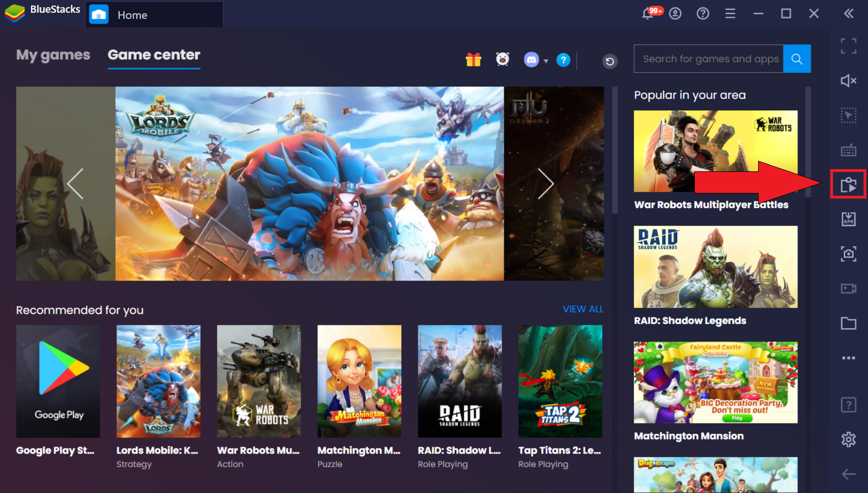Enter fullscreen mode from sidebar
The width and height of the screenshot is (868, 493).
click(x=849, y=46)
